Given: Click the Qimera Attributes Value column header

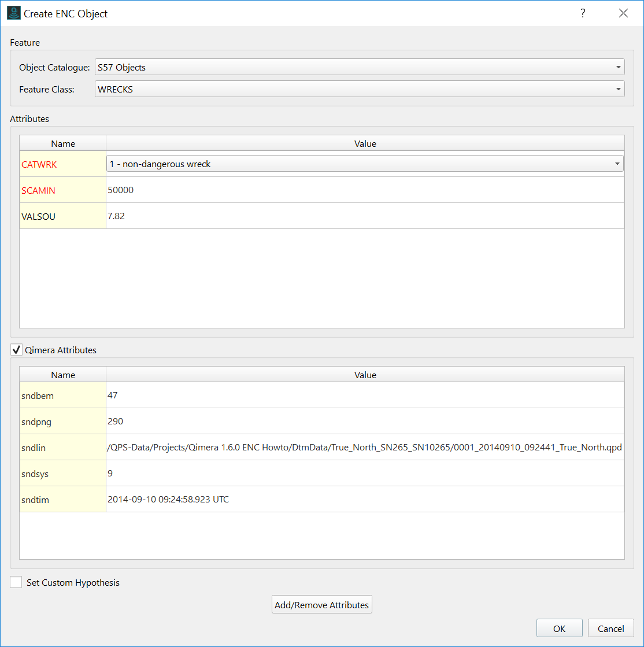Looking at the screenshot, I should tap(365, 375).
